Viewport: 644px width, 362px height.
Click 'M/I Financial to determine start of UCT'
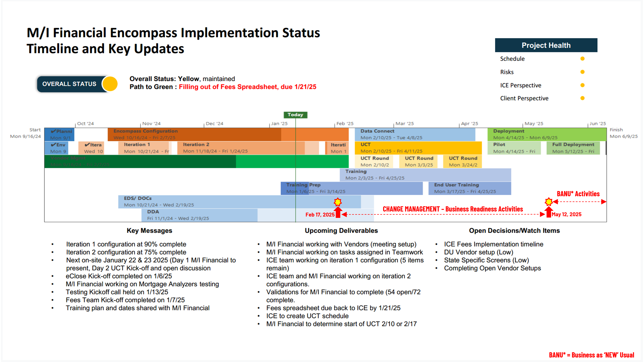point(341,324)
